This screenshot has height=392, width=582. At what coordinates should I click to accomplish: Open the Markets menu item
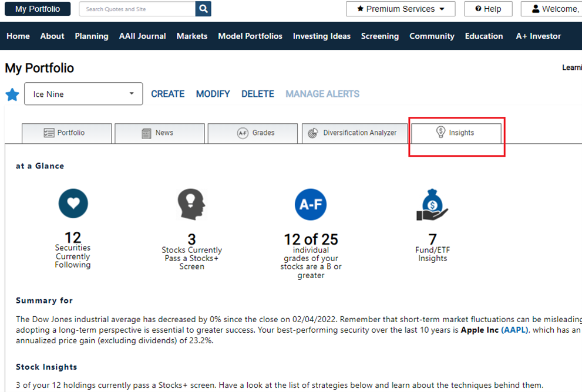click(x=192, y=36)
